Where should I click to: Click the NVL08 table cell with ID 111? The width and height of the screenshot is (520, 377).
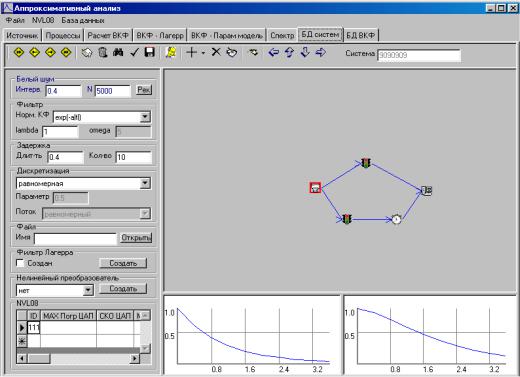point(34,328)
